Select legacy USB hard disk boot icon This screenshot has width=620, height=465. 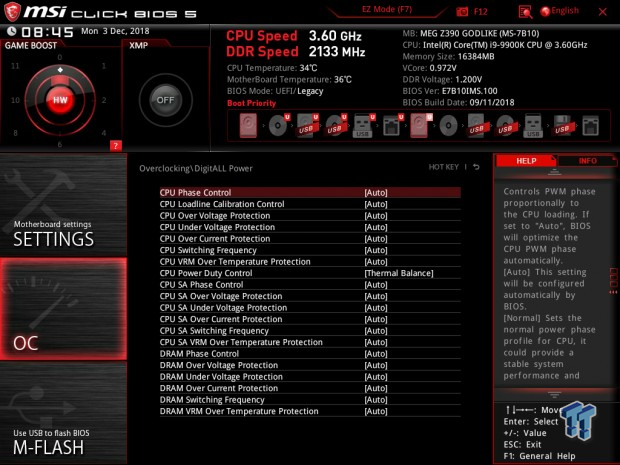[x=476, y=126]
